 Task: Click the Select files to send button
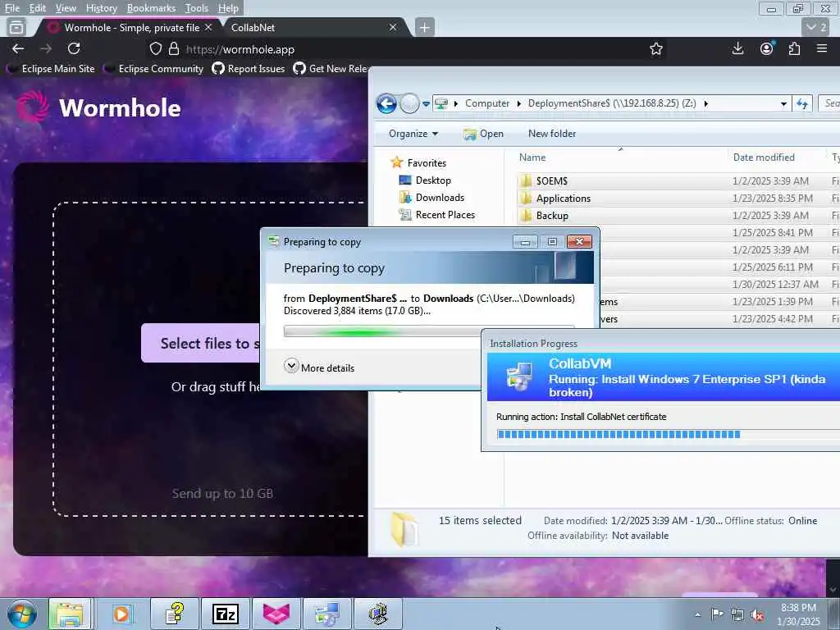[202, 343]
